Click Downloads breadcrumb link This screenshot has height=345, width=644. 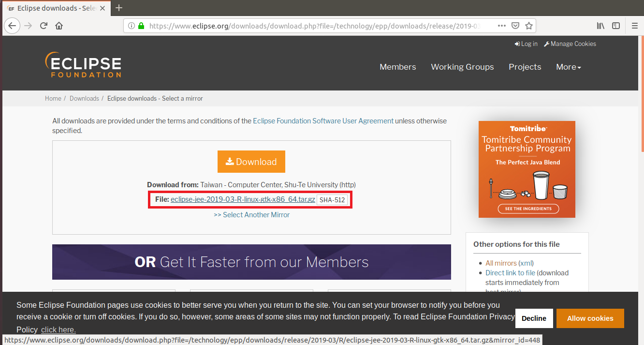coord(84,98)
